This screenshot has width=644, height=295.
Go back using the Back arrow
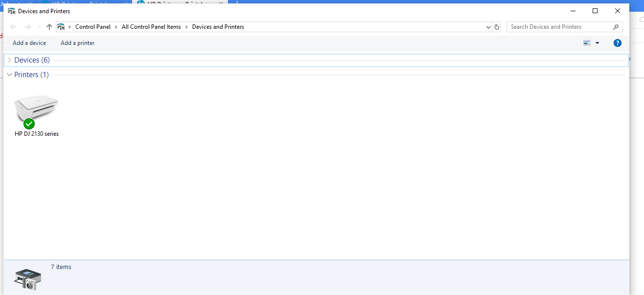pos(13,27)
